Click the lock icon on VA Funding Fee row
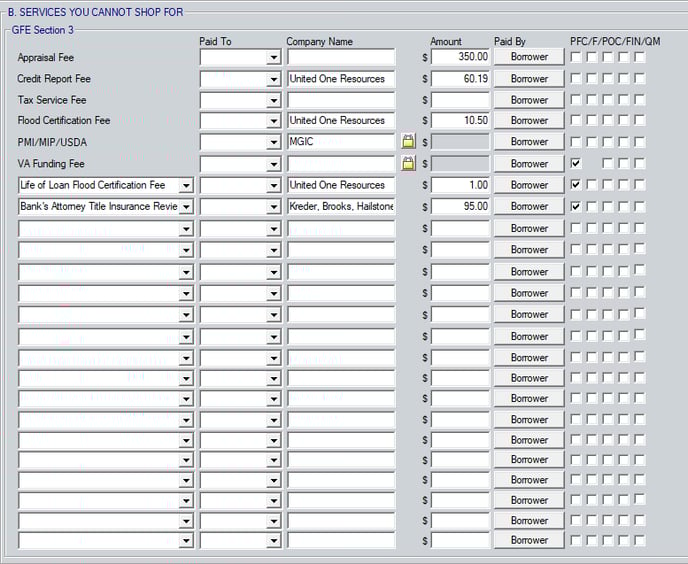This screenshot has height=564, width=688. click(x=408, y=164)
